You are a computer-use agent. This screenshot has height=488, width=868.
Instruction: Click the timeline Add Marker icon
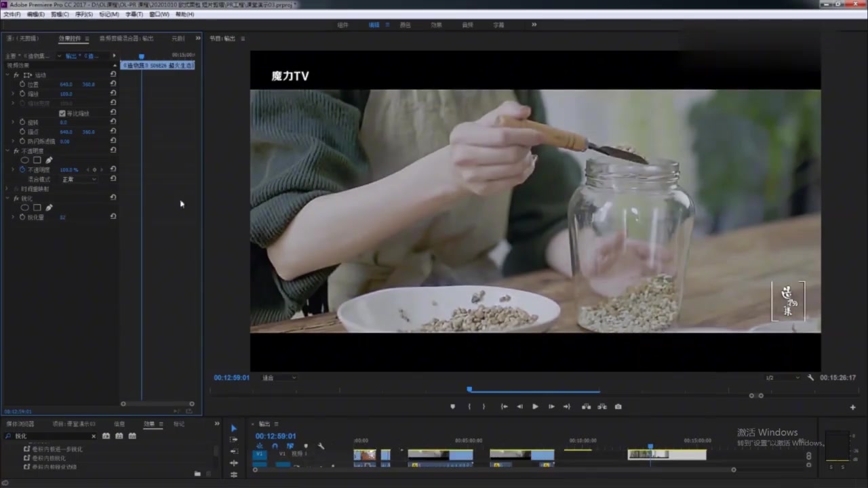(x=306, y=446)
